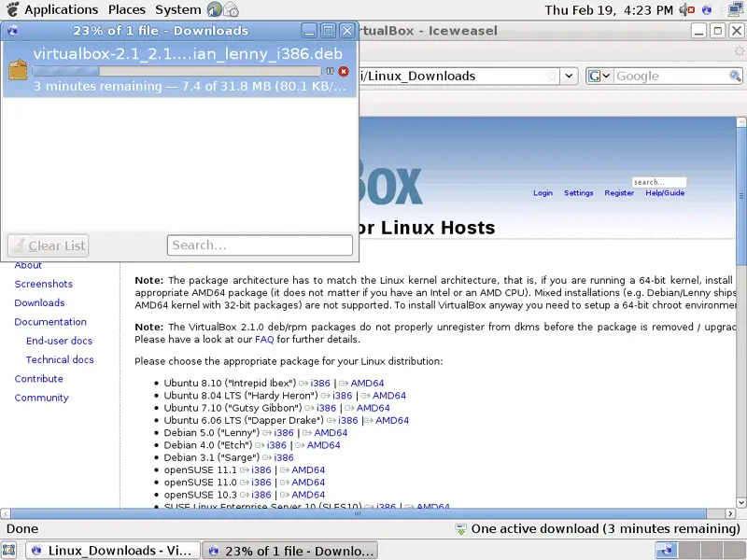
Task: Click the page loading throbber icon
Action: (x=739, y=51)
